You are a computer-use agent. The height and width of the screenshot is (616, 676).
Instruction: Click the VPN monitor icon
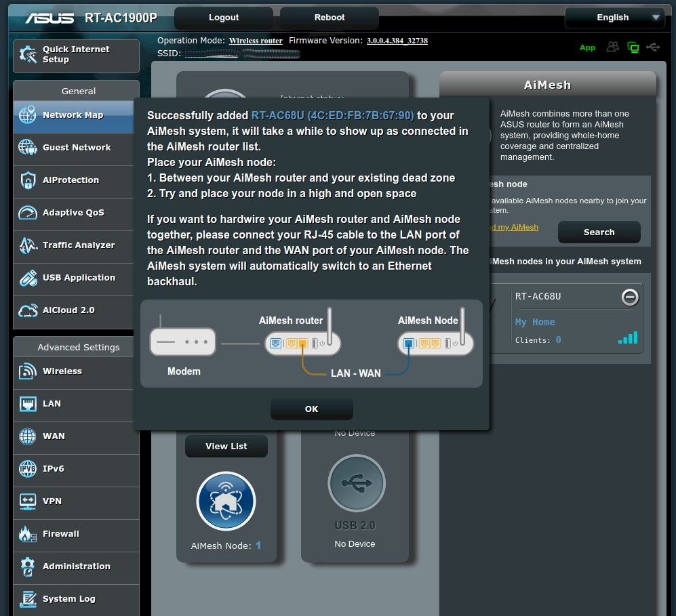click(28, 501)
